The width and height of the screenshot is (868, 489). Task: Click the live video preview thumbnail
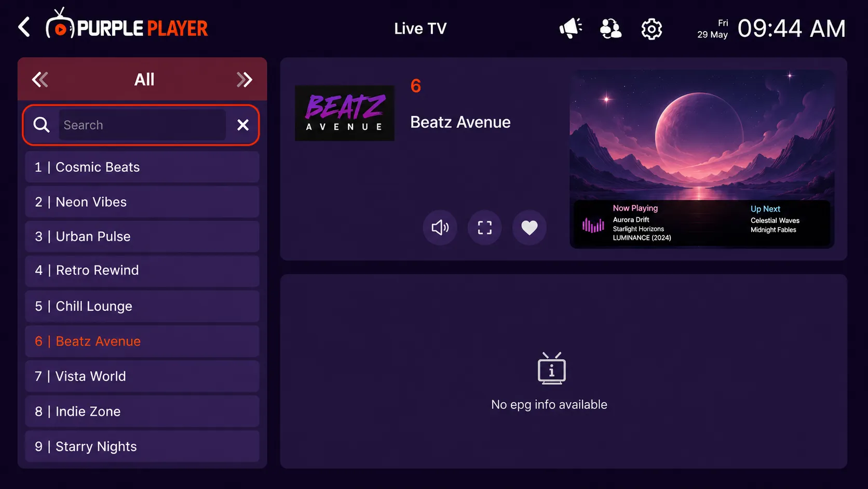coord(702,159)
